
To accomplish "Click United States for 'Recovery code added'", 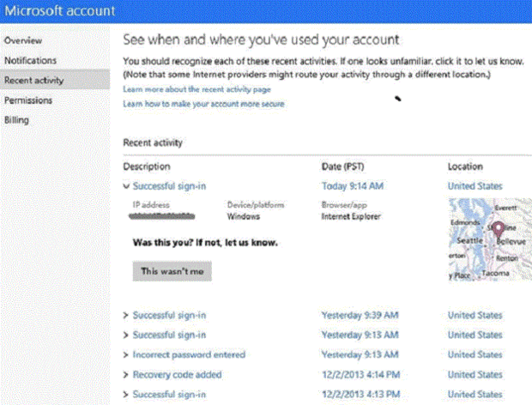I will coord(475,375).
